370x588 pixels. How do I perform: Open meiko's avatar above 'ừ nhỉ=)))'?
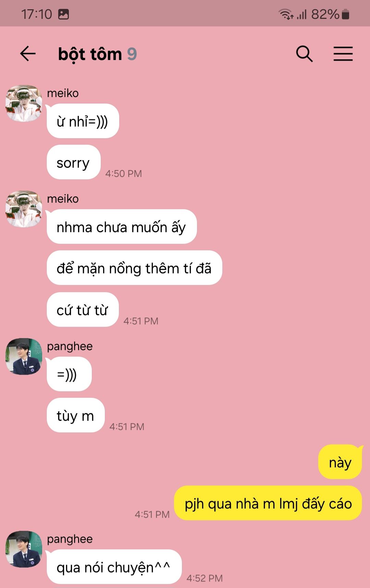point(24,104)
